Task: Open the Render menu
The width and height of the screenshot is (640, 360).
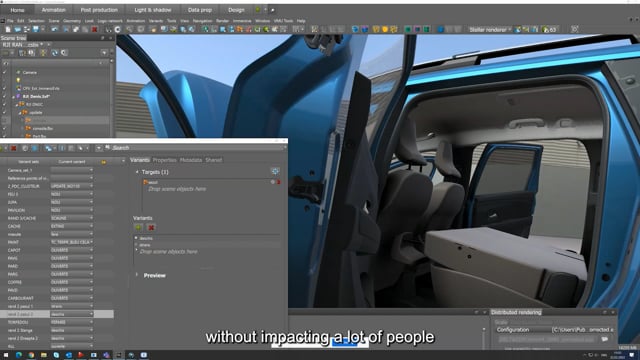Action: point(222,21)
